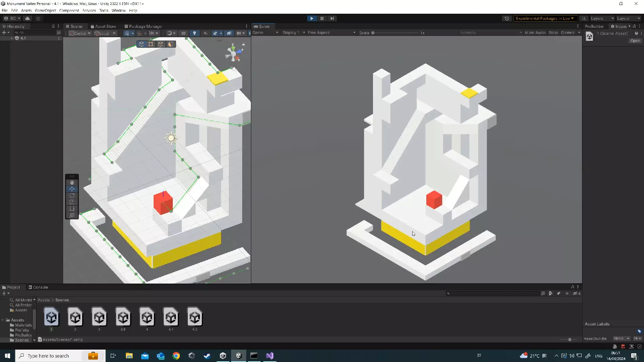This screenshot has width=644, height=362.
Task: Adjust the Game view Scale slider
Action: tap(373, 33)
